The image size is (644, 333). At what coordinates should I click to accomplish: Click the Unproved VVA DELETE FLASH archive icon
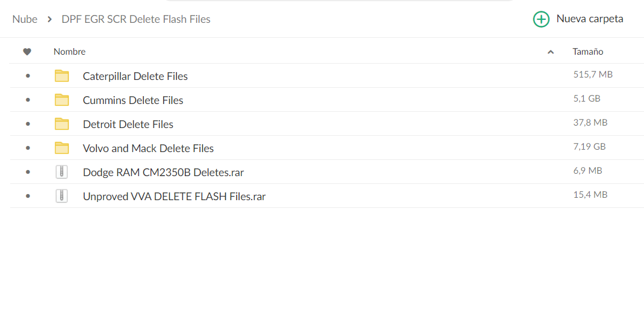tap(61, 196)
